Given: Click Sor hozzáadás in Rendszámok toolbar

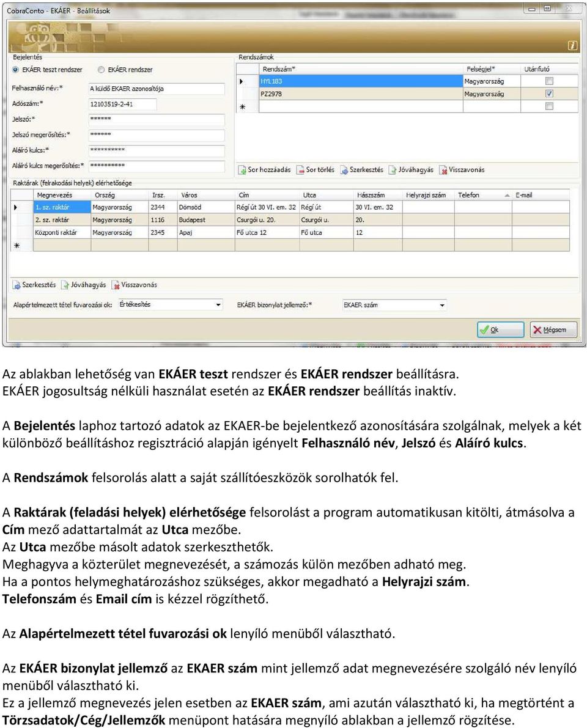Looking at the screenshot, I should tap(265, 170).
